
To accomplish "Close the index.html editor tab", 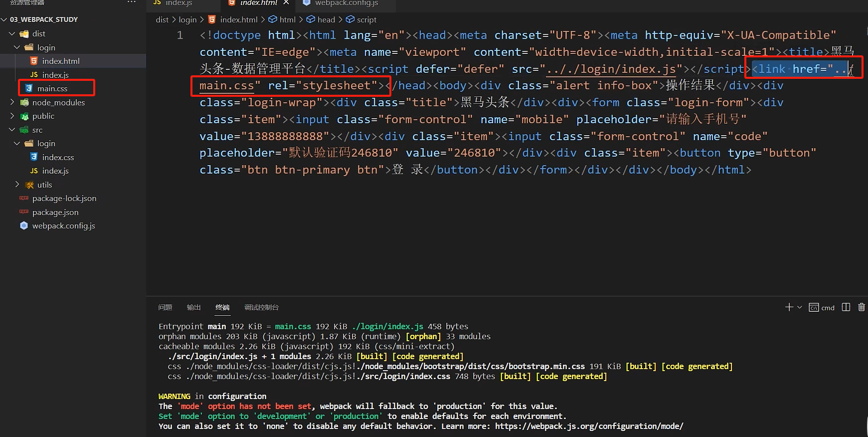I will click(286, 2).
